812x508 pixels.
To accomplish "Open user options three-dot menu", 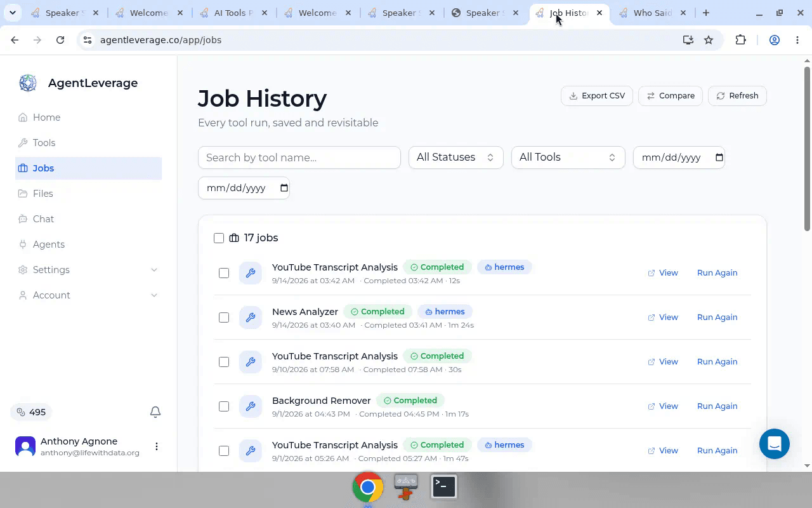I will pos(157,446).
